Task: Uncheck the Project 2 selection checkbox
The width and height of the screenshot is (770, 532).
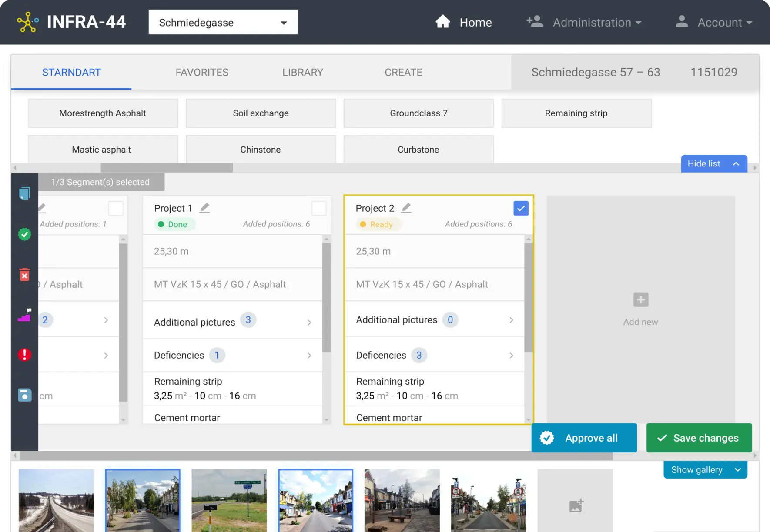Action: coord(521,208)
